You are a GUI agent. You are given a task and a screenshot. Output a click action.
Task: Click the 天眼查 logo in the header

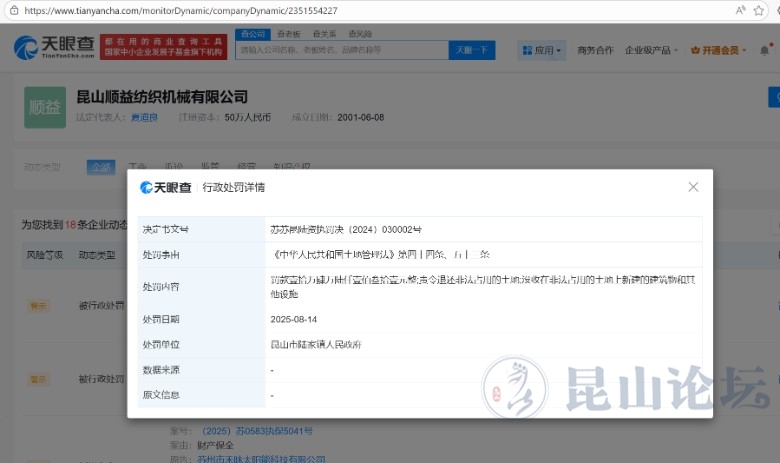coord(52,48)
